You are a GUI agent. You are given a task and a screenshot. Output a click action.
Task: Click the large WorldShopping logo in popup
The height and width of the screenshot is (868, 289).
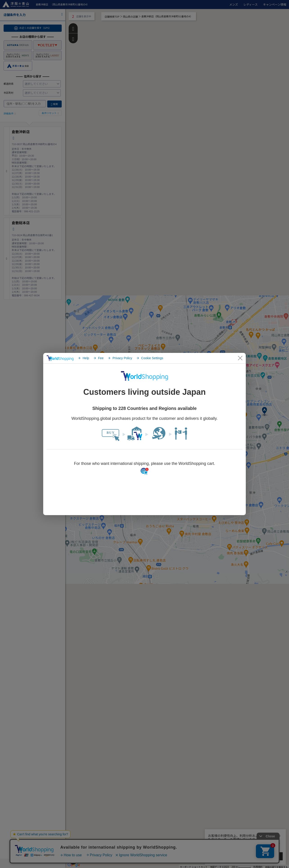[144, 376]
